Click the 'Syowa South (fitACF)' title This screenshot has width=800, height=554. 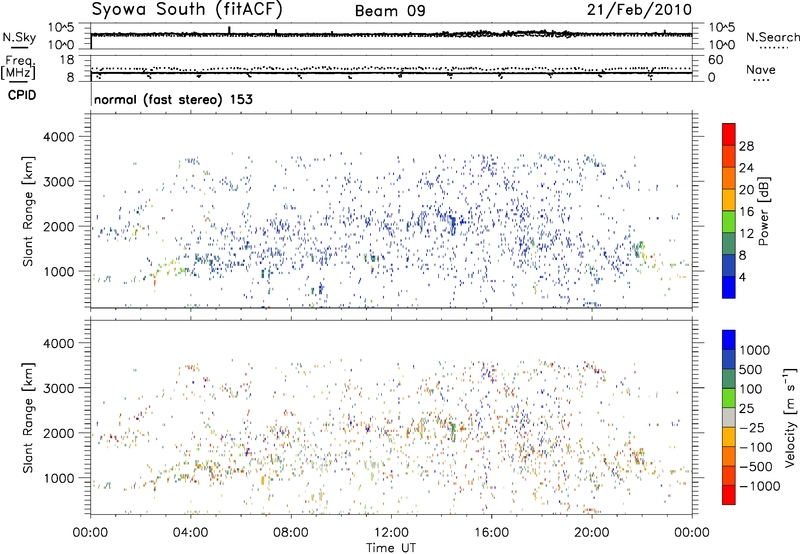click(x=187, y=9)
